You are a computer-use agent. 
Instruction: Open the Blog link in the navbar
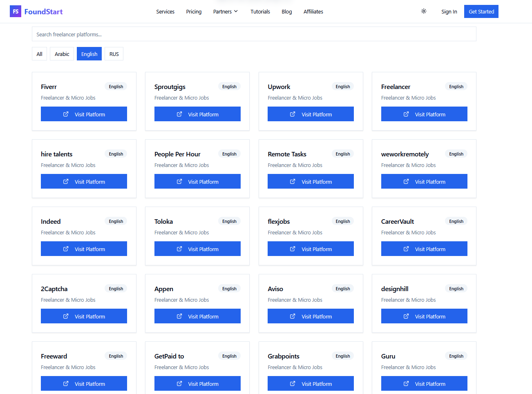[x=287, y=11]
